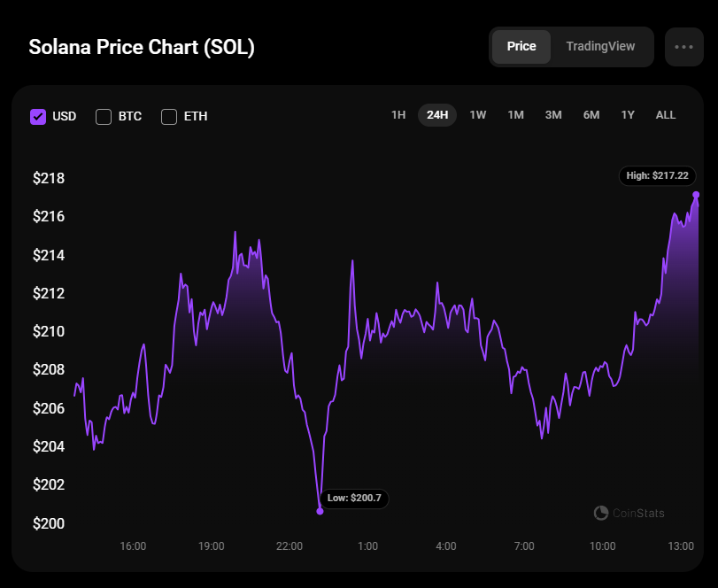The width and height of the screenshot is (718, 588).
Task: Select the Price tab
Action: pyautogui.click(x=521, y=46)
